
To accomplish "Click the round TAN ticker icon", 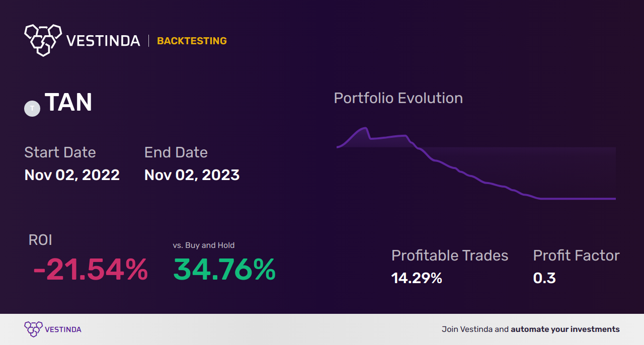I will click(x=32, y=108).
